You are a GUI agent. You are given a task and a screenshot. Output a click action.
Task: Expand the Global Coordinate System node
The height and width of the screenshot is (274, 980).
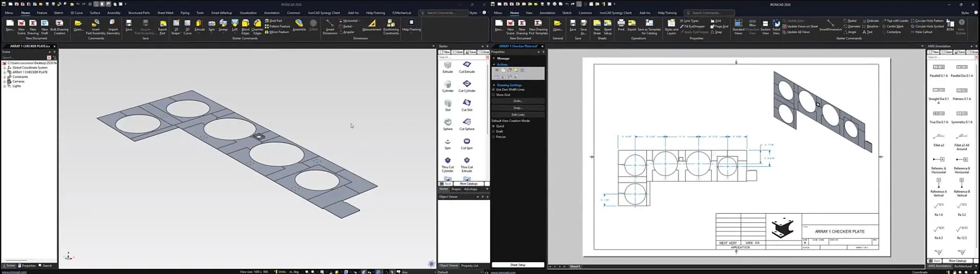[5, 68]
